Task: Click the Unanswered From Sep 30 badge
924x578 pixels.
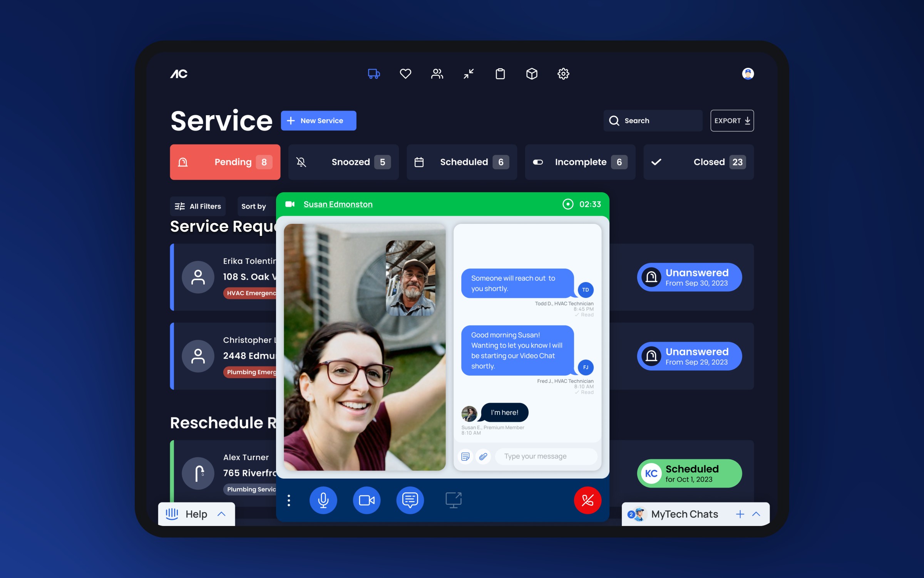Action: (689, 277)
